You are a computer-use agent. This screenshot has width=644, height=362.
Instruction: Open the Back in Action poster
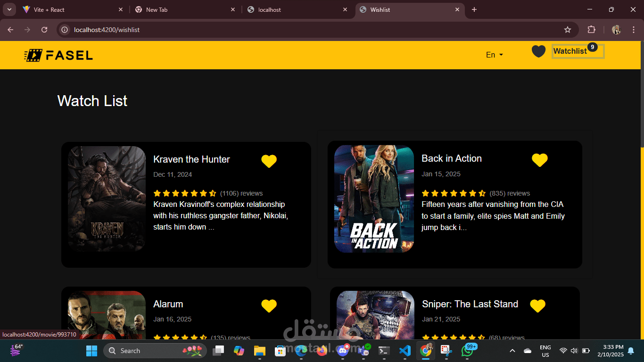[374, 198]
